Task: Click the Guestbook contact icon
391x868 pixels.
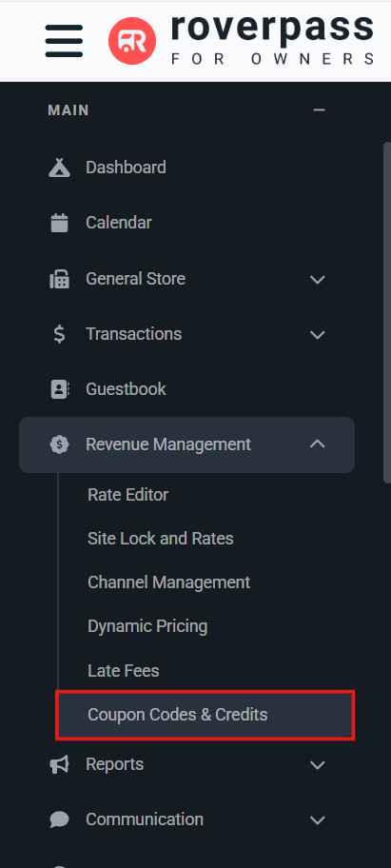Action: tap(60, 389)
